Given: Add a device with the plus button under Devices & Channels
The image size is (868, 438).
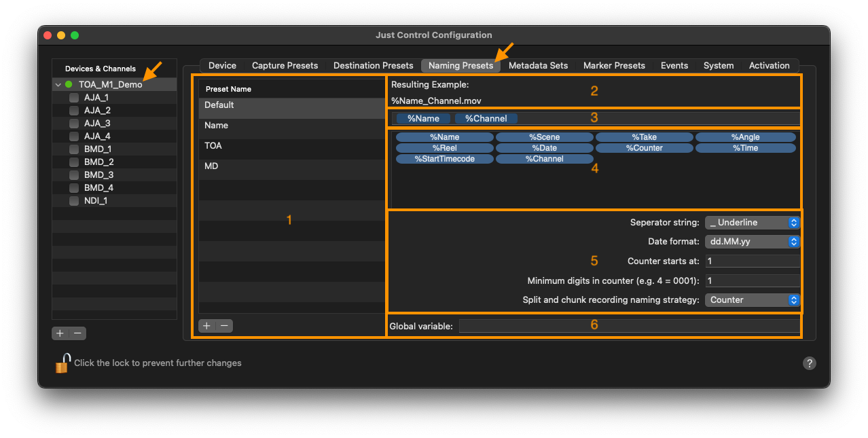Looking at the screenshot, I should (x=60, y=333).
